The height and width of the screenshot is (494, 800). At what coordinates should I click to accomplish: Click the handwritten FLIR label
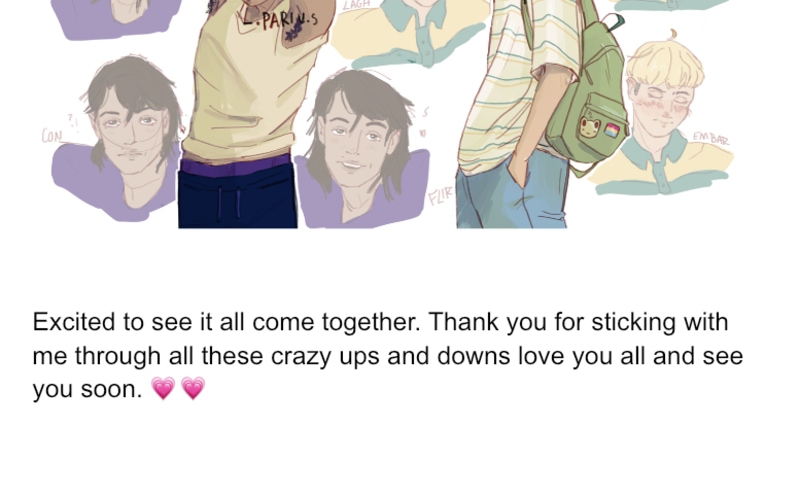point(440,195)
